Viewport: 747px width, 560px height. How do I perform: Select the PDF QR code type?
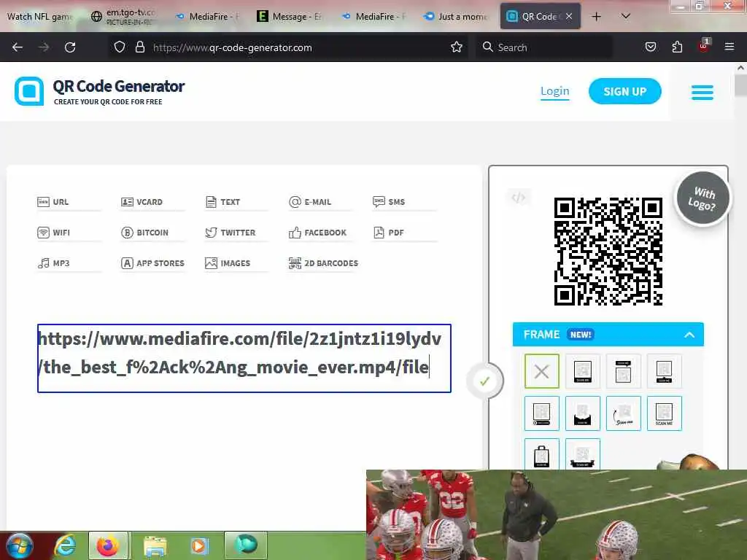[388, 233]
